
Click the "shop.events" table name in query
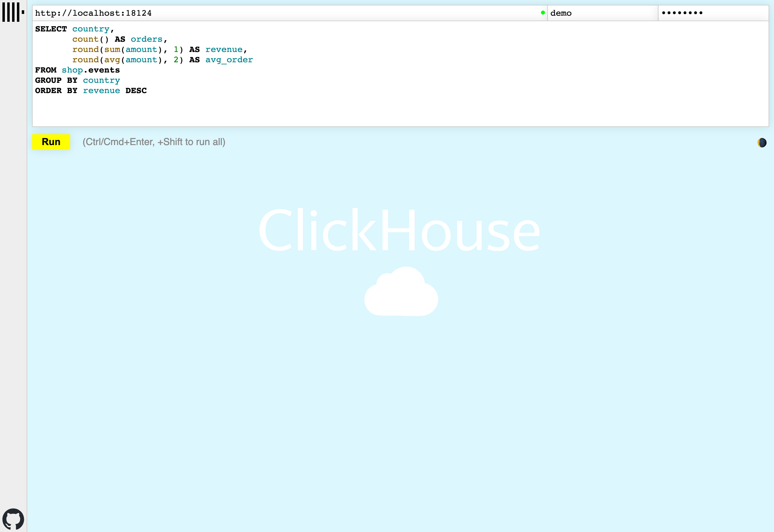[91, 70]
